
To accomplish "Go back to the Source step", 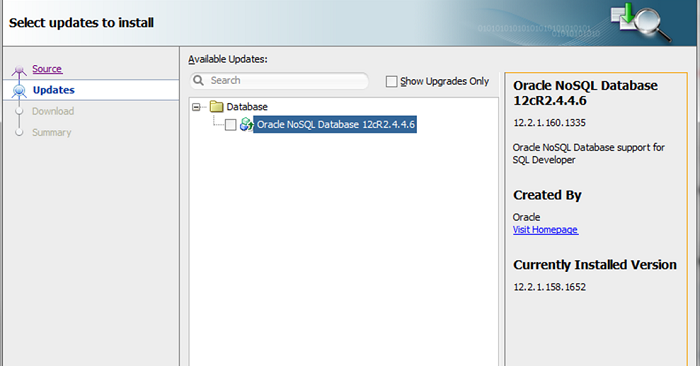I will click(47, 69).
